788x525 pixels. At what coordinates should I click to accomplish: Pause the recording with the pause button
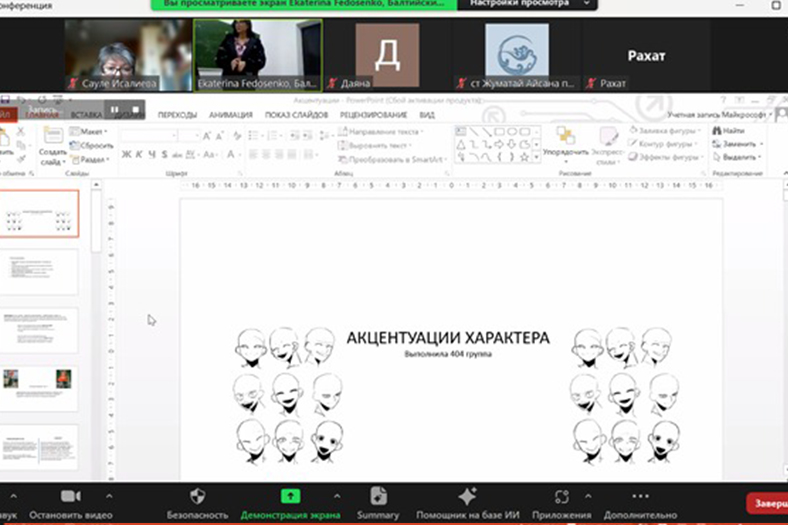115,109
